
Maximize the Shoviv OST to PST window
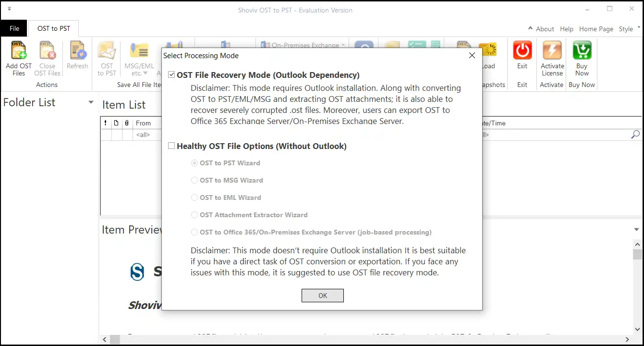point(610,9)
